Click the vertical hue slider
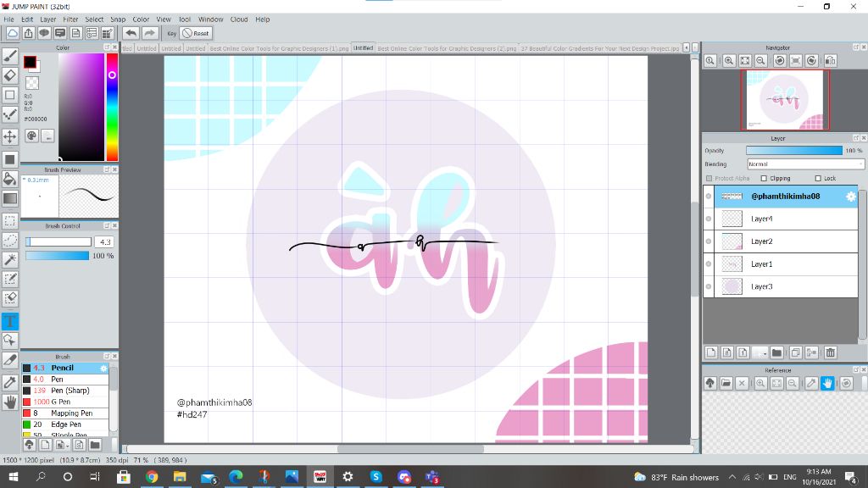The image size is (868, 488). pos(112,107)
